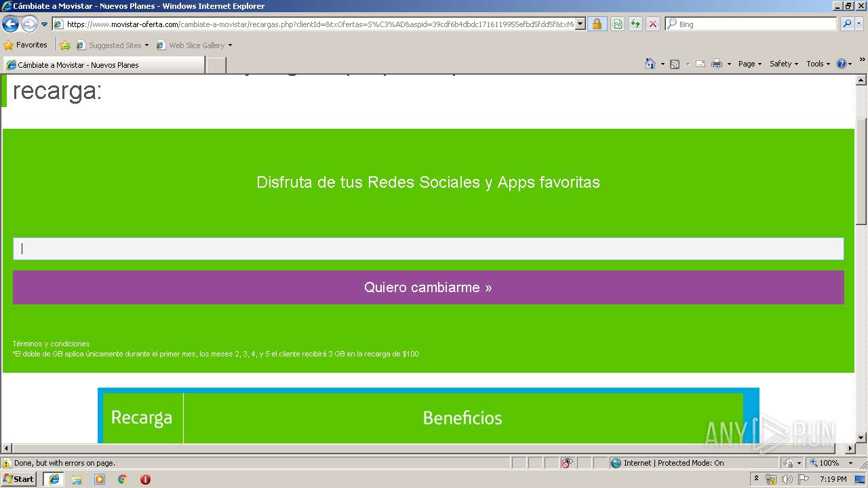Open the security settings lock dropdown in status bar

pyautogui.click(x=791, y=464)
